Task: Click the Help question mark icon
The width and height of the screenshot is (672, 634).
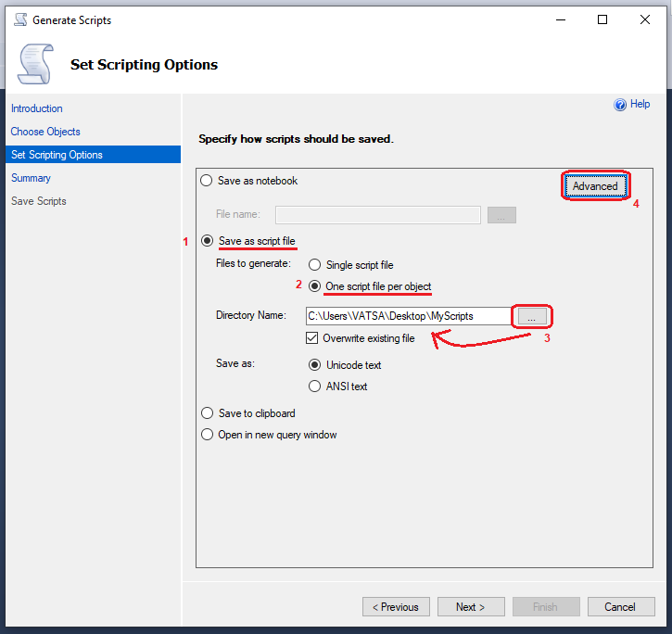Action: (x=620, y=105)
